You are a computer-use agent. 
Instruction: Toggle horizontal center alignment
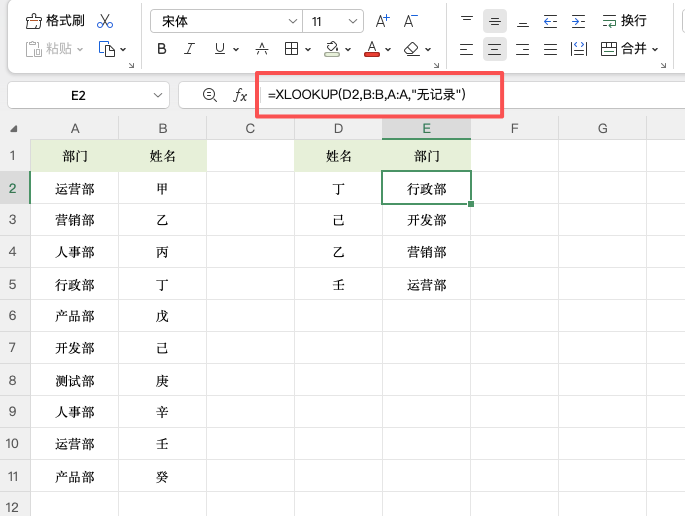[x=495, y=49]
